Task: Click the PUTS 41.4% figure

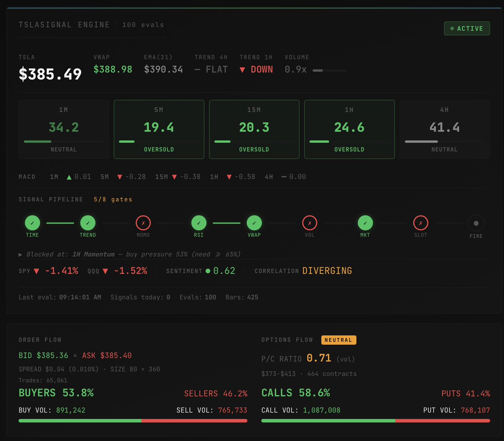Action: point(466,393)
